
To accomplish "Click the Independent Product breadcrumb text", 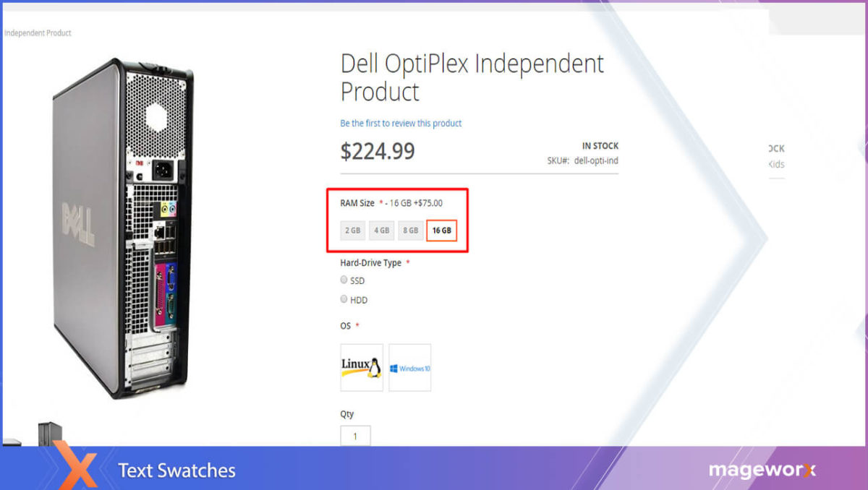I will tap(38, 33).
